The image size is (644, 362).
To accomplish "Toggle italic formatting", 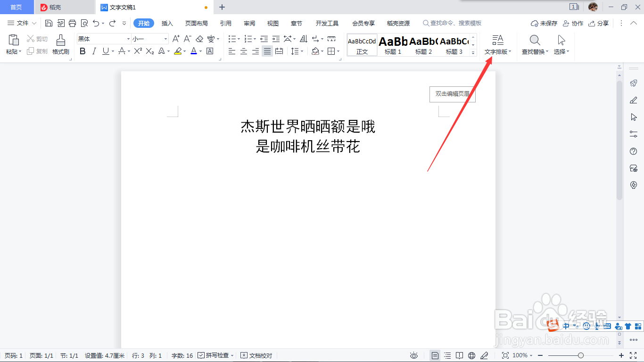I will point(94,51).
